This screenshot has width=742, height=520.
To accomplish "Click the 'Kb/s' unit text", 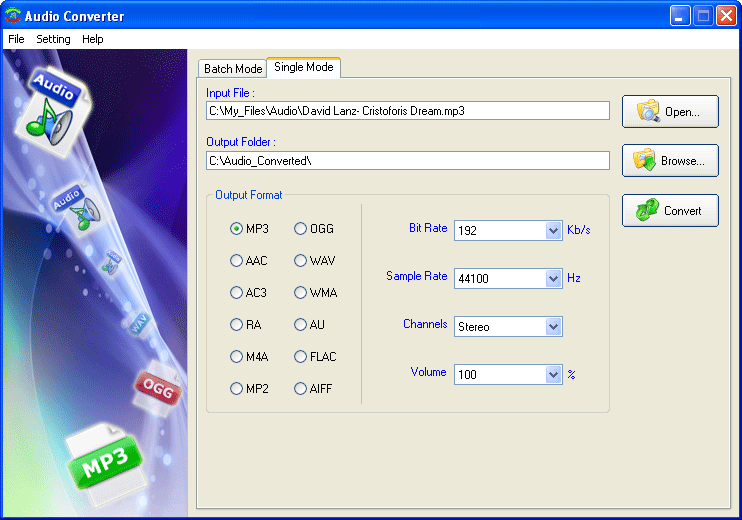I will (x=579, y=230).
